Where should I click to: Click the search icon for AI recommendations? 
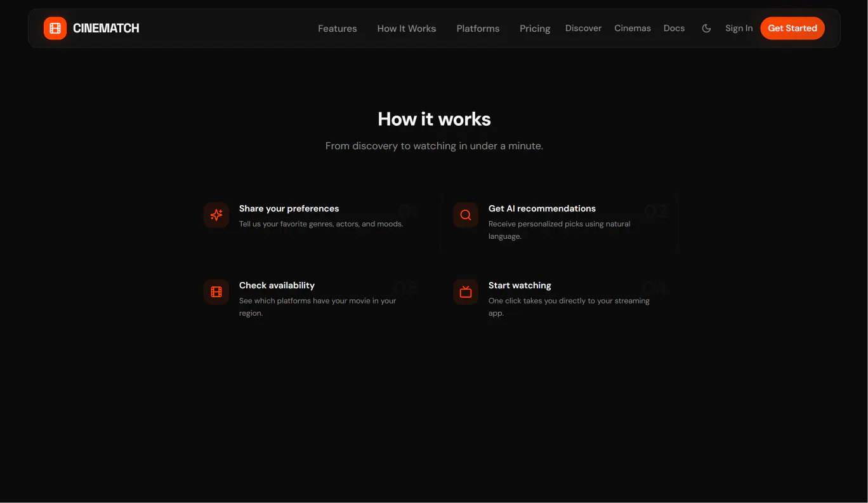466,215
